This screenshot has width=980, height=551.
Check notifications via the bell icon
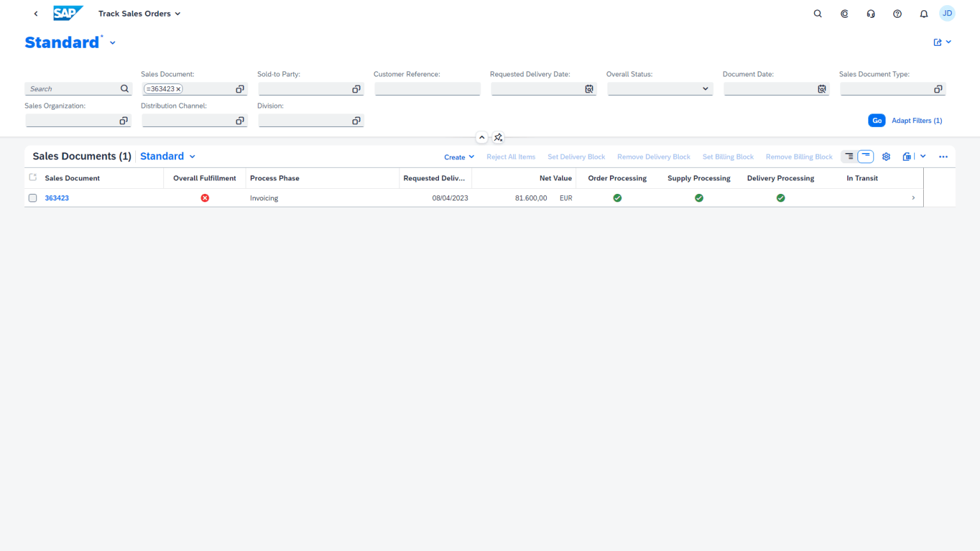pos(923,13)
